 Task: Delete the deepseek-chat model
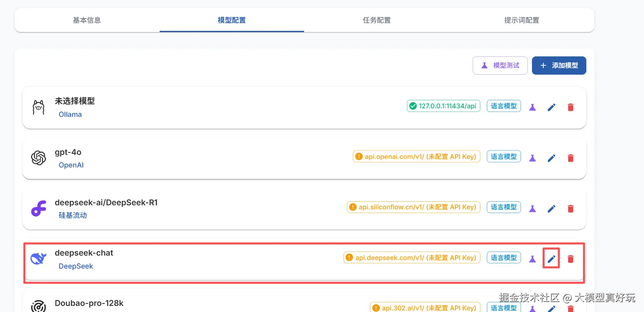(570, 259)
